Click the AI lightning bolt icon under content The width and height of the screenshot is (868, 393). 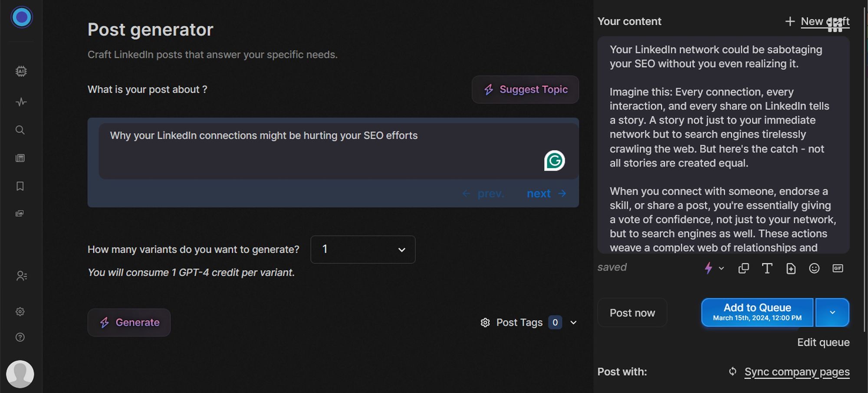tap(708, 268)
